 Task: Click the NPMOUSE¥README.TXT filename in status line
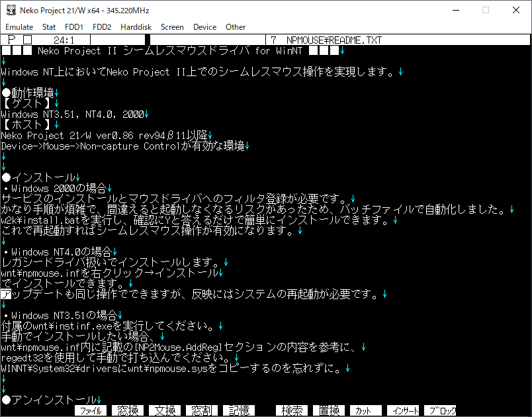coord(333,40)
